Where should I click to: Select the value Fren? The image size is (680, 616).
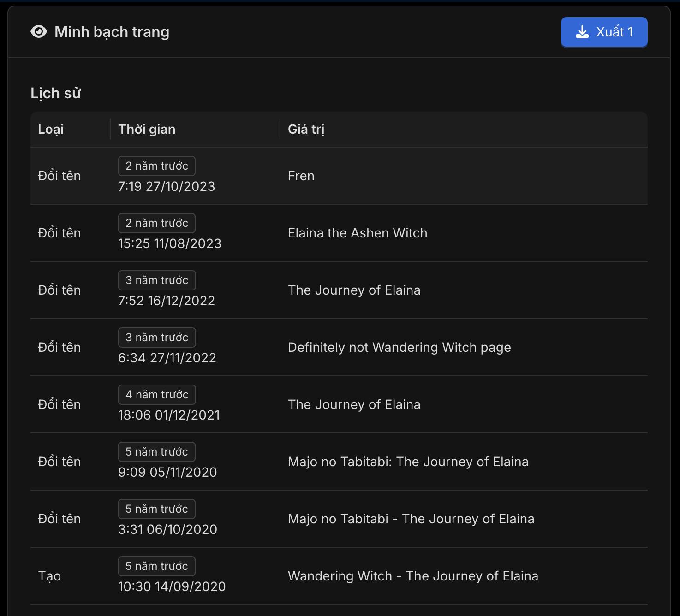[301, 176]
